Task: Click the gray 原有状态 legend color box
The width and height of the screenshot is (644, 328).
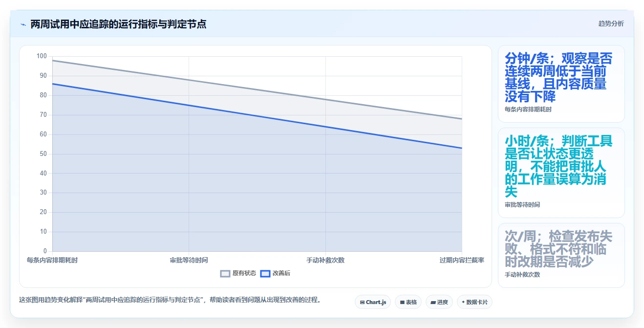Action: tap(225, 273)
